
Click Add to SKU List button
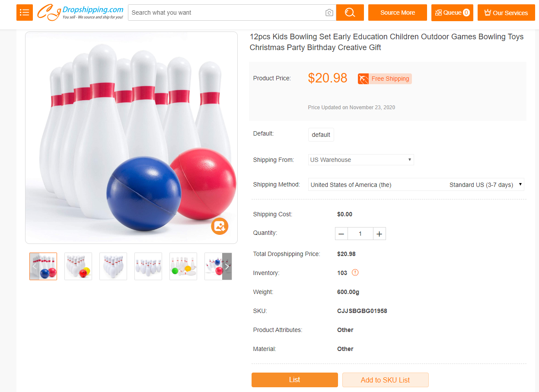(x=385, y=380)
